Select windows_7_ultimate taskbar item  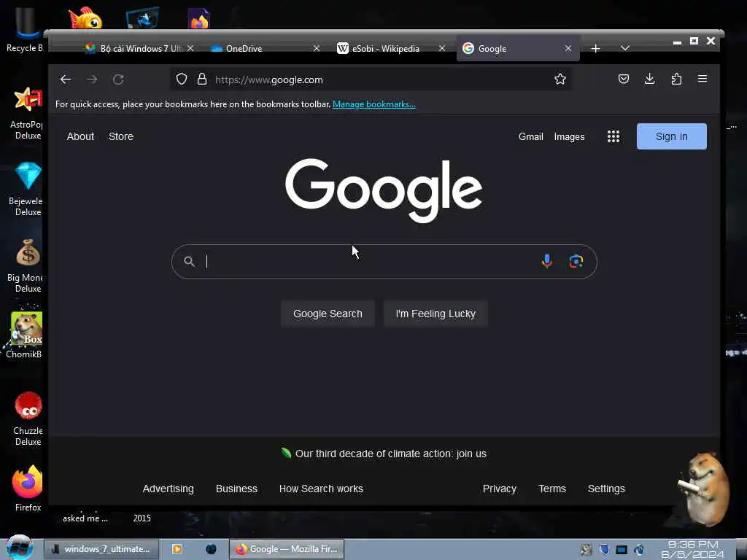(x=101, y=549)
